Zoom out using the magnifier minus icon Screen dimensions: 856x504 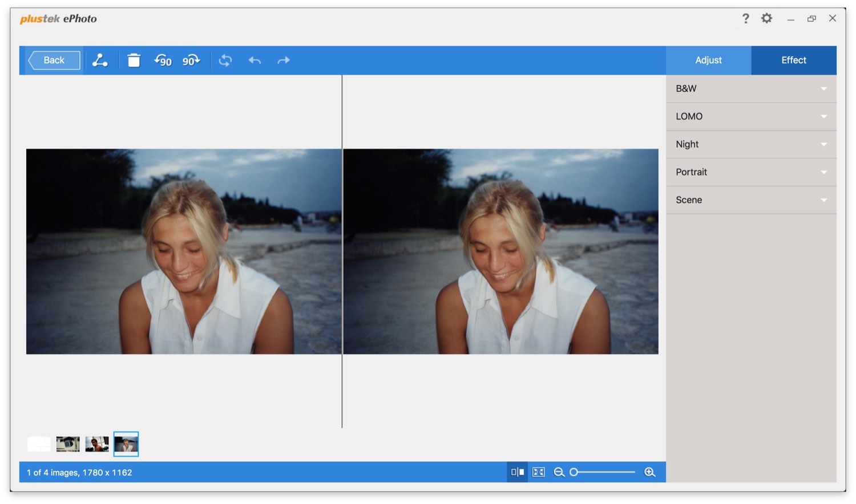[x=559, y=472]
